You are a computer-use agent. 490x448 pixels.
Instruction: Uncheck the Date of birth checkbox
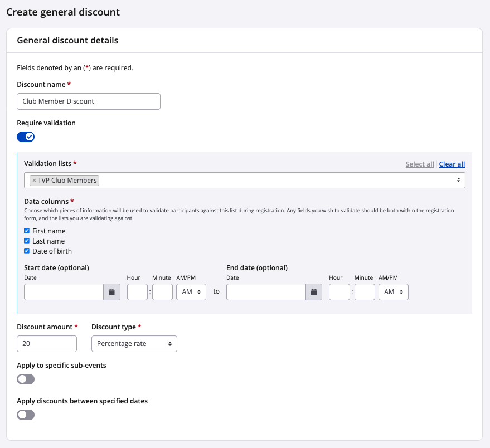pyautogui.click(x=27, y=251)
